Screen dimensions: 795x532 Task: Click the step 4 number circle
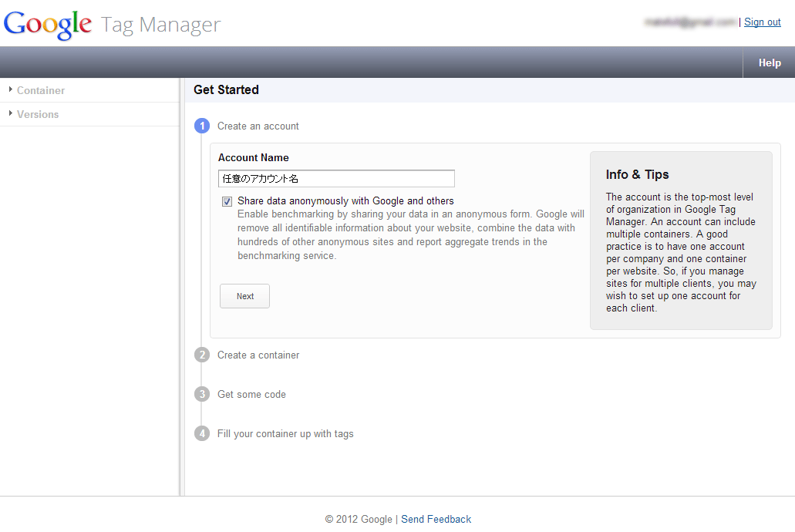pyautogui.click(x=202, y=433)
